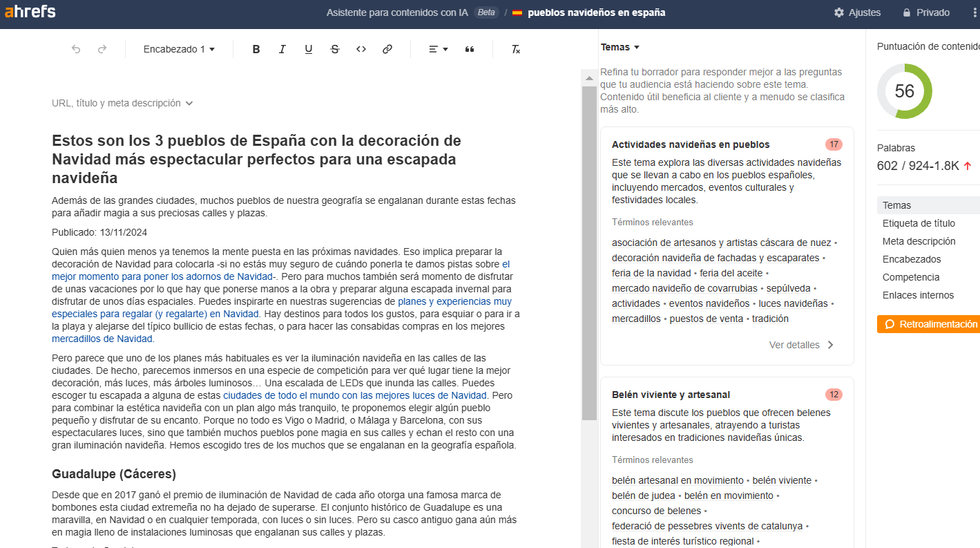Open Ver detalles for Actividades navideñas
The height and width of the screenshot is (548, 980).
pyautogui.click(x=801, y=345)
